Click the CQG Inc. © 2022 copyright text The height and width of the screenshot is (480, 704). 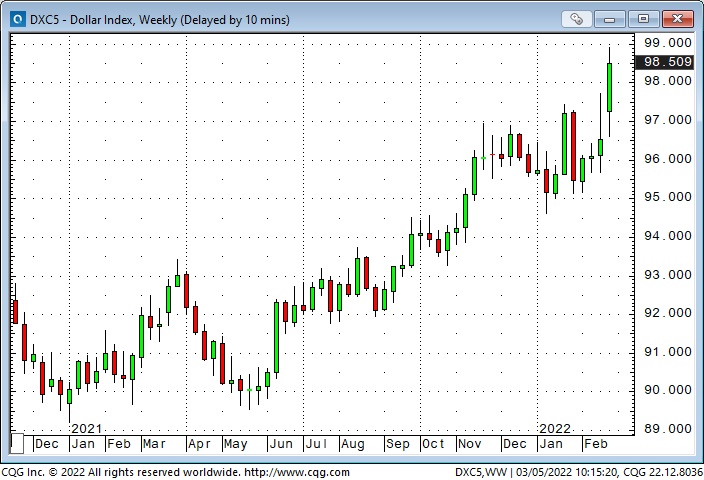click(x=121, y=472)
